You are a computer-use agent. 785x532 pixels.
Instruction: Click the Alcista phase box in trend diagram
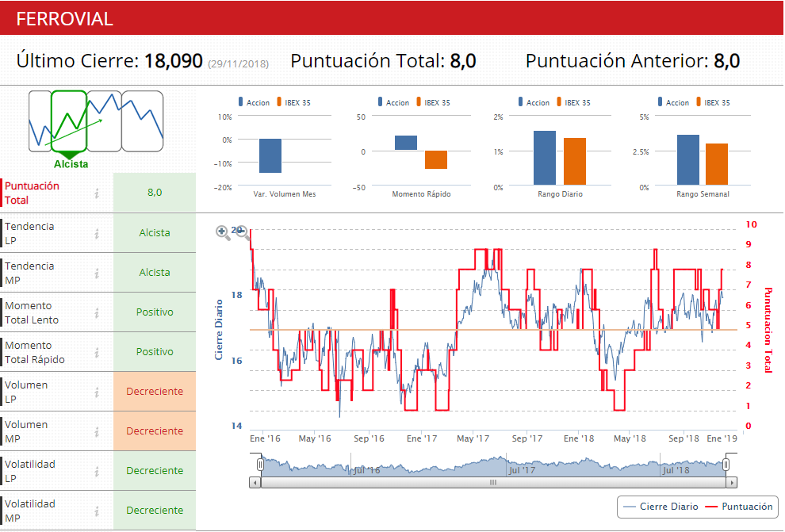click(69, 121)
